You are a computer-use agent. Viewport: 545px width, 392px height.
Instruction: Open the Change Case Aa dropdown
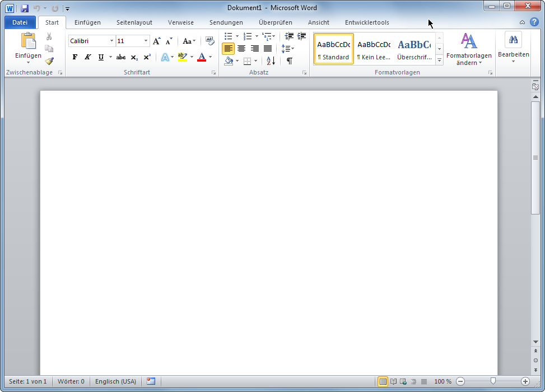tap(189, 41)
